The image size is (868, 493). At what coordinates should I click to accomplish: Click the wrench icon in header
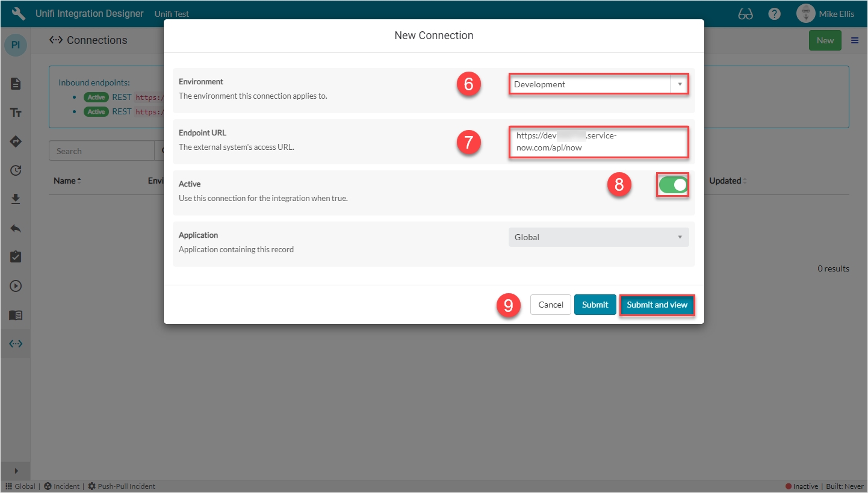[x=19, y=13]
